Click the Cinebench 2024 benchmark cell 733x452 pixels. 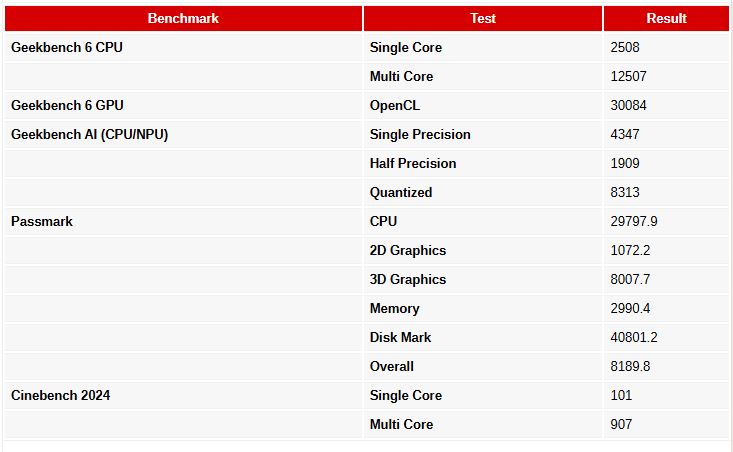coord(60,395)
